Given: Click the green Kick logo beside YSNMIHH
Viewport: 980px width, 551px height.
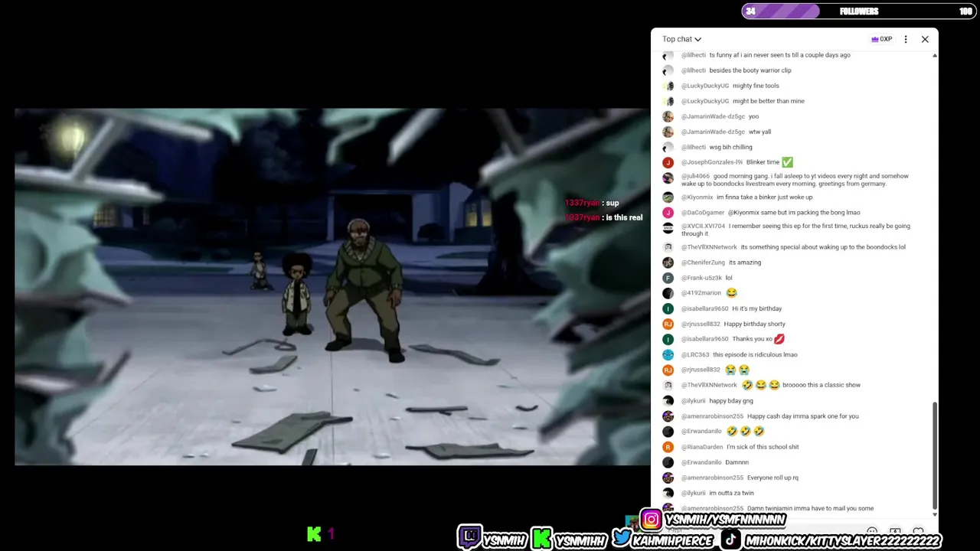Looking at the screenshot, I should coord(541,539).
